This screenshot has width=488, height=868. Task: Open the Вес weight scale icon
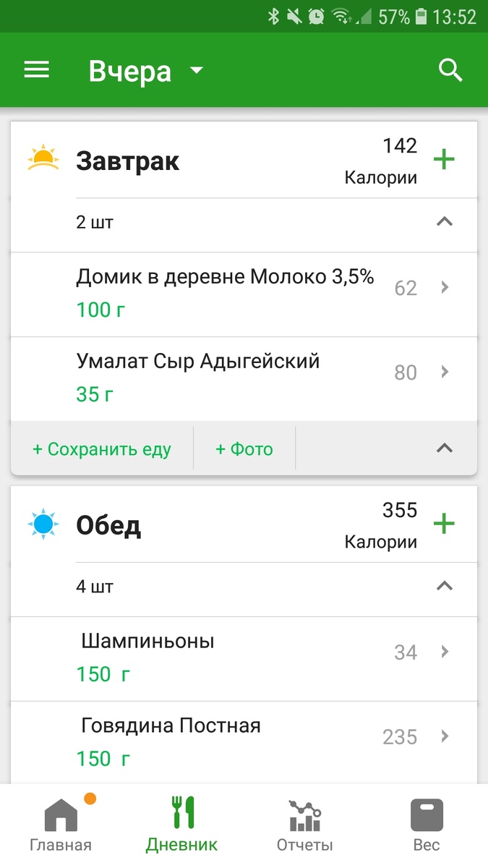(x=427, y=821)
